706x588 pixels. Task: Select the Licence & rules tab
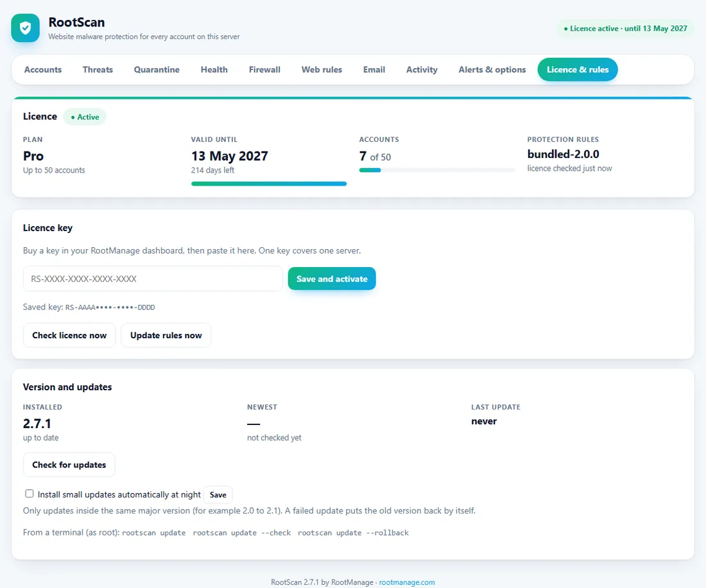coord(578,70)
